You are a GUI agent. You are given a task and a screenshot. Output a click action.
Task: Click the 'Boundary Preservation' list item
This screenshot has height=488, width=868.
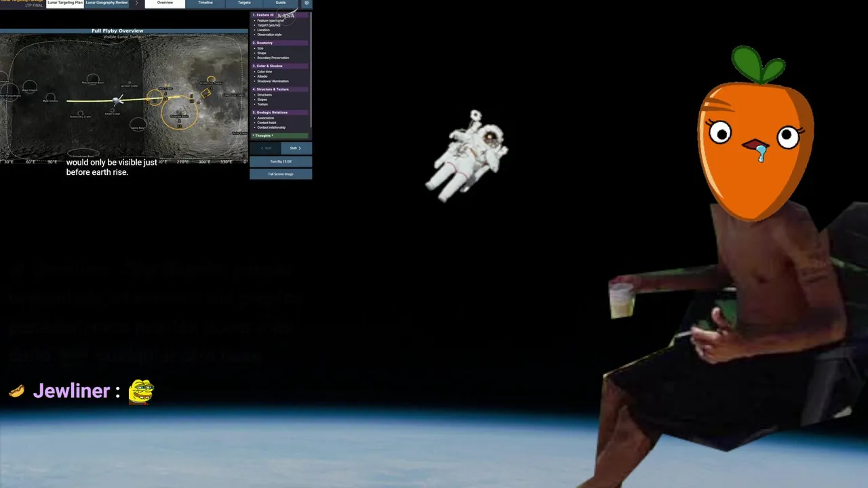tap(273, 58)
